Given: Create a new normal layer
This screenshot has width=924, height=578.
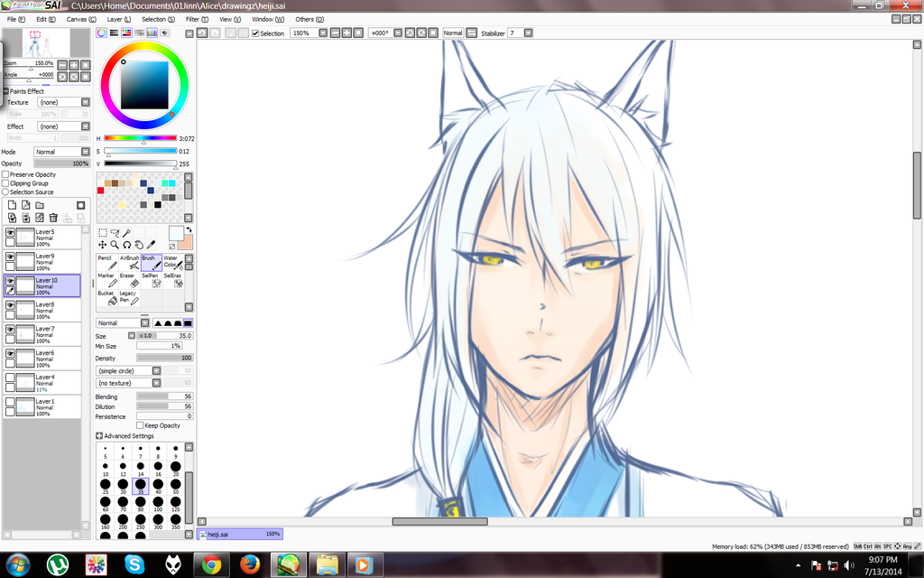Looking at the screenshot, I should tap(12, 205).
